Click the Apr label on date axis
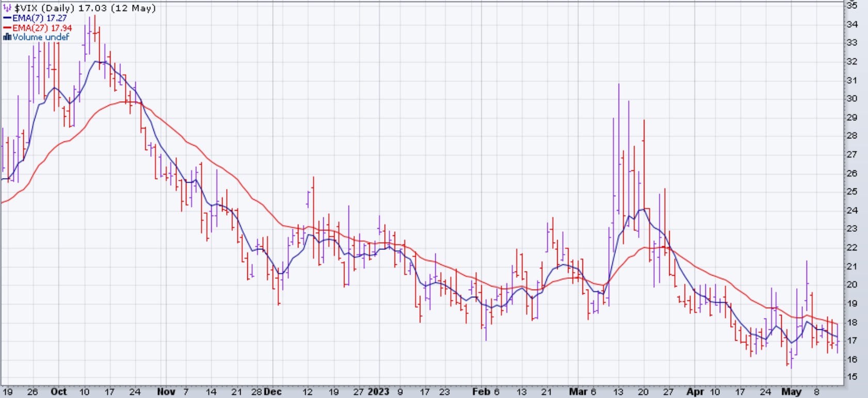Image resolution: width=868 pixels, height=398 pixels. click(695, 392)
